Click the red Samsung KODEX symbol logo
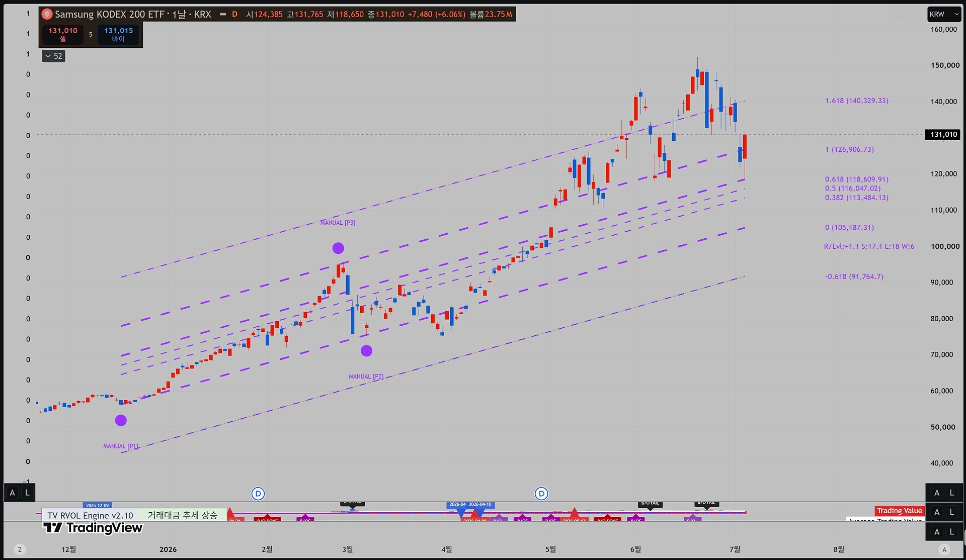966x560 pixels. click(x=47, y=14)
